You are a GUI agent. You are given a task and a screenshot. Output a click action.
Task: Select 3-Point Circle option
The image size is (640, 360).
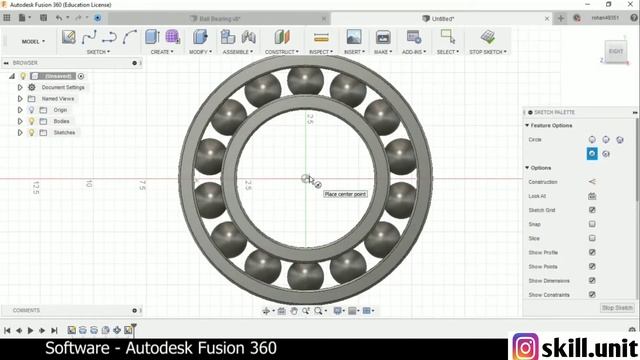pos(620,140)
